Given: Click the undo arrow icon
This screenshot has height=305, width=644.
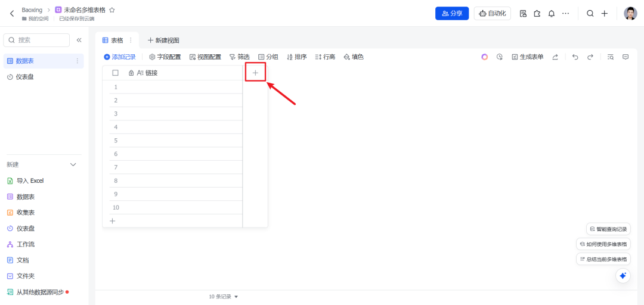Looking at the screenshot, I should coord(575,57).
